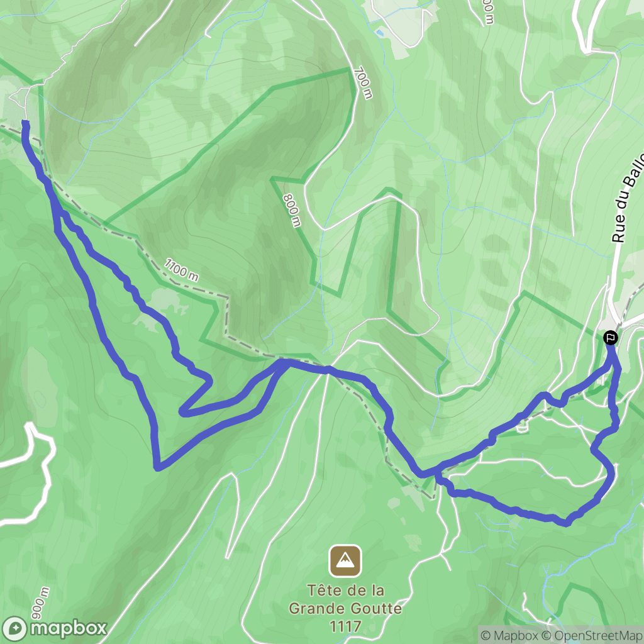Click the route's sharp hairpin tip on the upper track
The image size is (644, 644).
click(x=183, y=411)
